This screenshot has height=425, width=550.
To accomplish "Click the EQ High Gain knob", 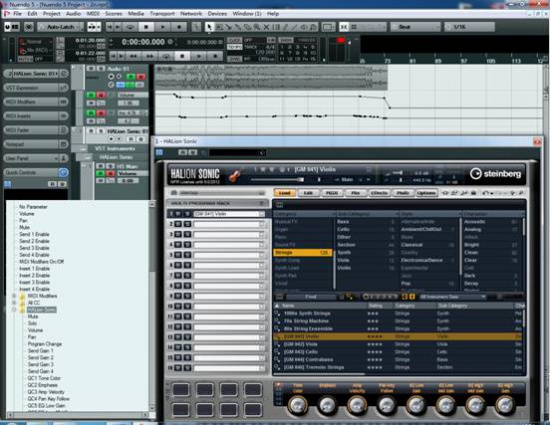I will click(x=505, y=405).
